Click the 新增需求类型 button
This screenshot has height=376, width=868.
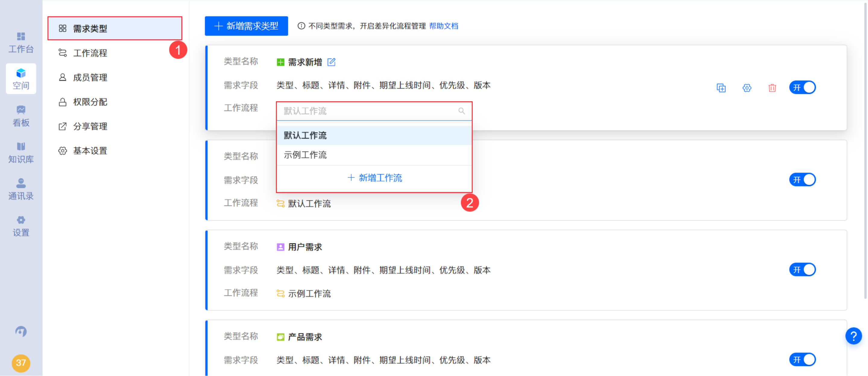pyautogui.click(x=246, y=26)
